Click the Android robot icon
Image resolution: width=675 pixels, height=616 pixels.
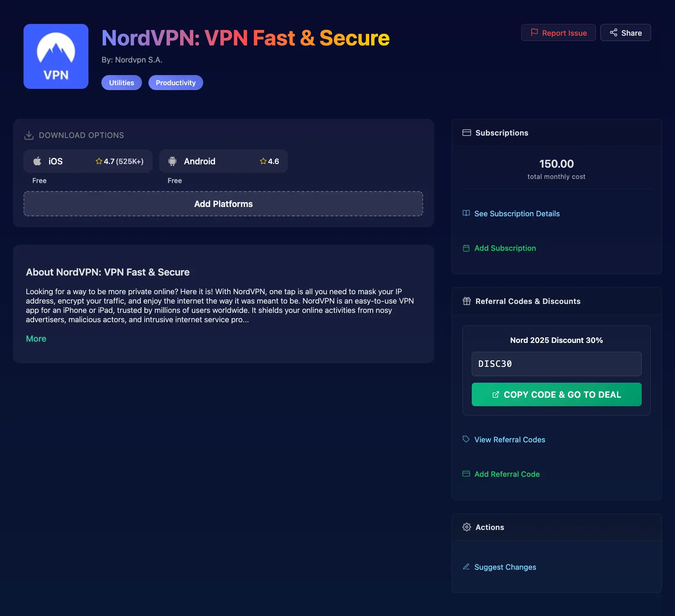pos(172,161)
